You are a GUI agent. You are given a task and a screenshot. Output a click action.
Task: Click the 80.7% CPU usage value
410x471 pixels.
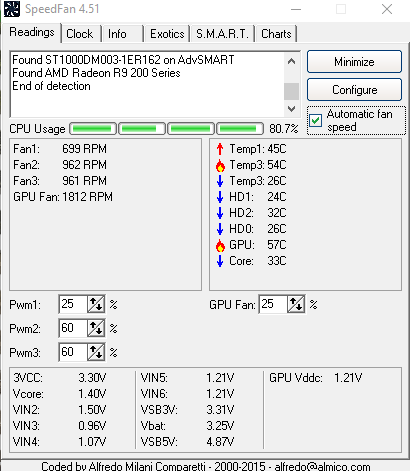284,129
